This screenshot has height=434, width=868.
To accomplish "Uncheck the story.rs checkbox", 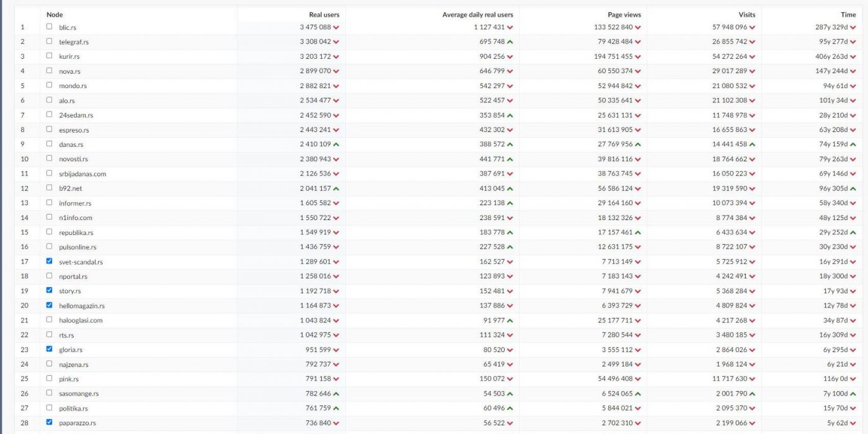I will (49, 290).
